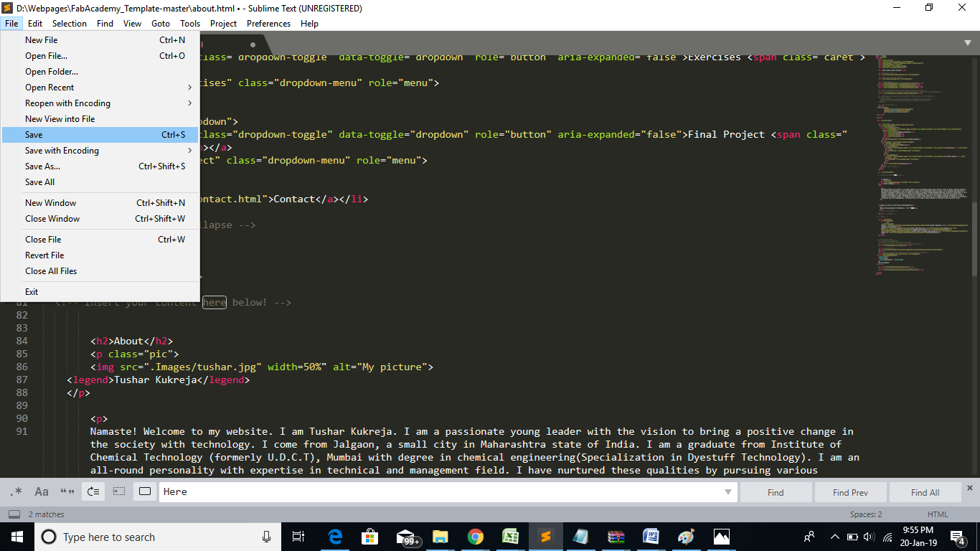Click the highlight matches icon
980x551 pixels.
[x=145, y=492]
